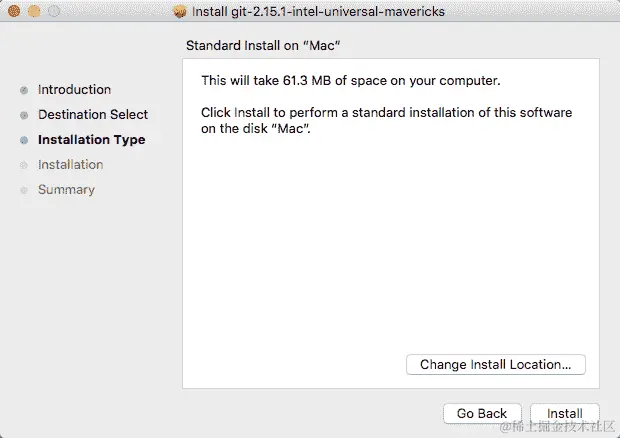Click the Installation step label
Viewport: 620px width, 438px height.
coord(70,165)
